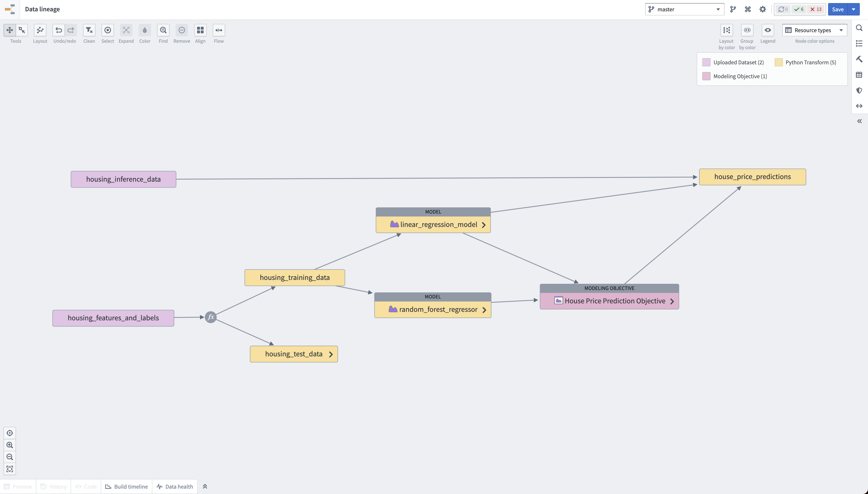The image size is (868, 494).
Task: Click the Clean filter icon
Action: pos(89,30)
